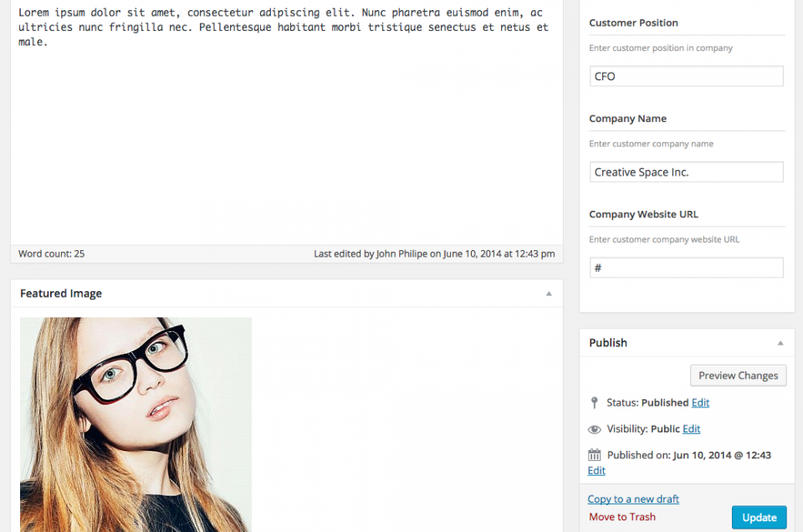Click the status pin icon in Publish panel
This screenshot has width=803, height=532.
594,403
